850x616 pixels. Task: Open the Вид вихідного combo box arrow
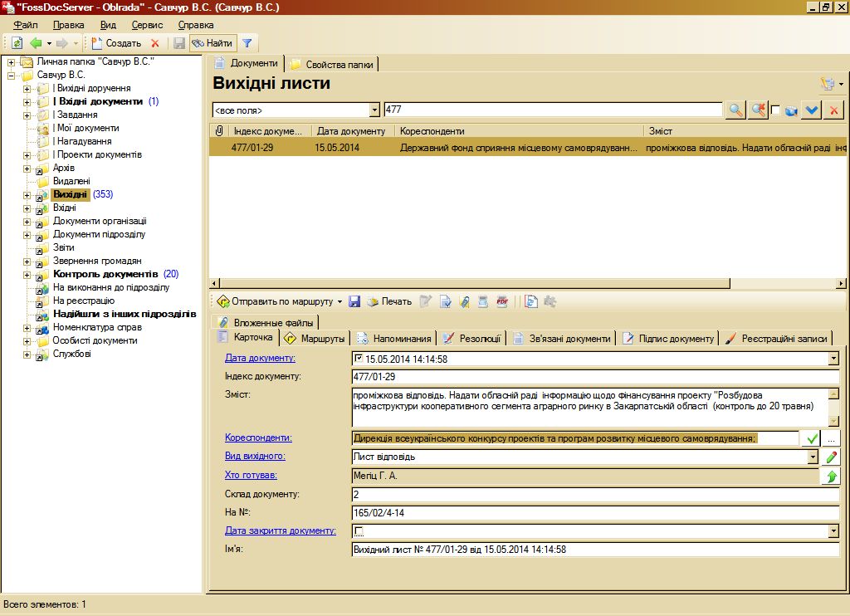[812, 457]
